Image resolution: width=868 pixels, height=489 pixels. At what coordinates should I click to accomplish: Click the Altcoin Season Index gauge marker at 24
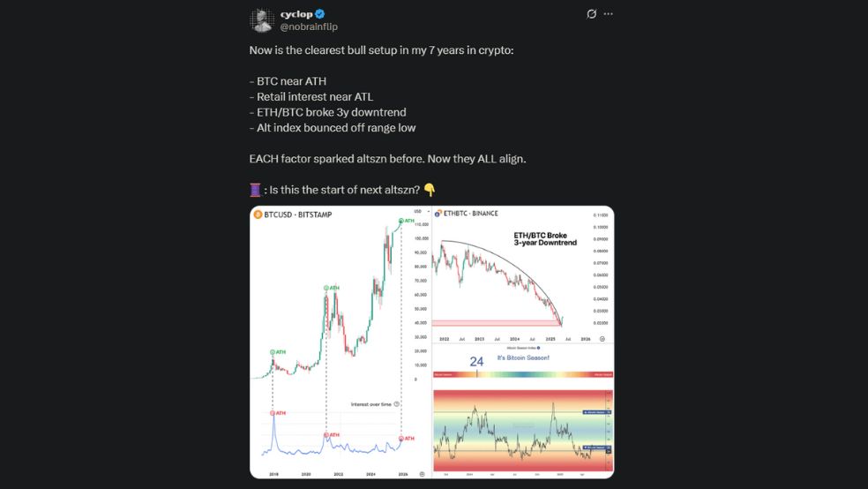(x=477, y=374)
